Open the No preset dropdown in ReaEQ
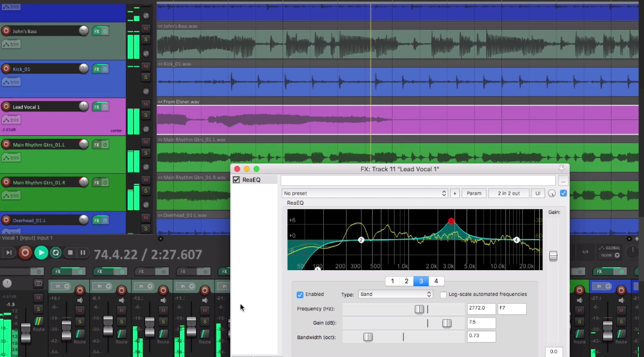 [x=365, y=193]
